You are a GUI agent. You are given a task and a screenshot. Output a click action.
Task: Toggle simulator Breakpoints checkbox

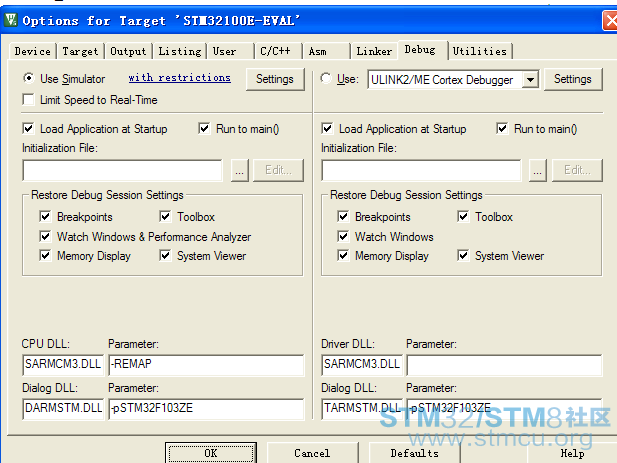click(45, 216)
